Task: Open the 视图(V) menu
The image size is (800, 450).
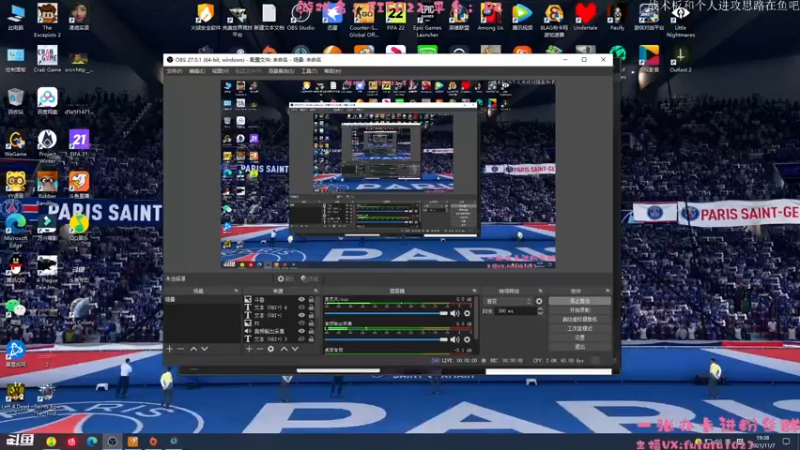Action: pos(220,71)
